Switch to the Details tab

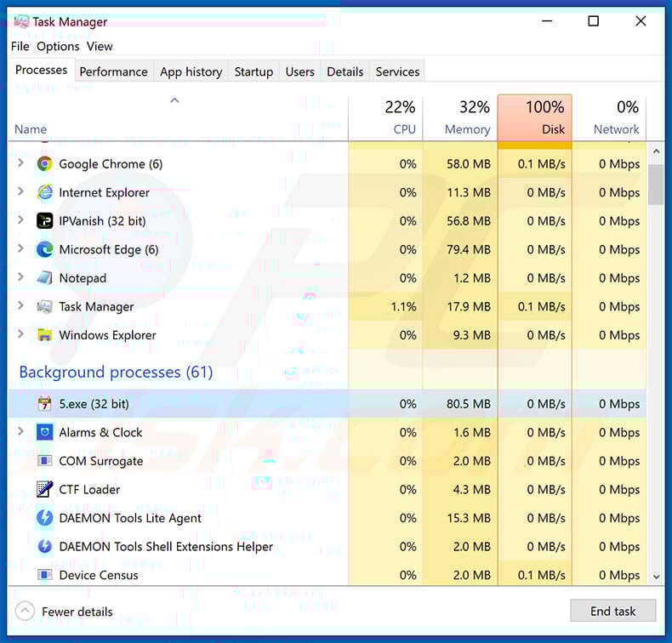click(x=345, y=71)
